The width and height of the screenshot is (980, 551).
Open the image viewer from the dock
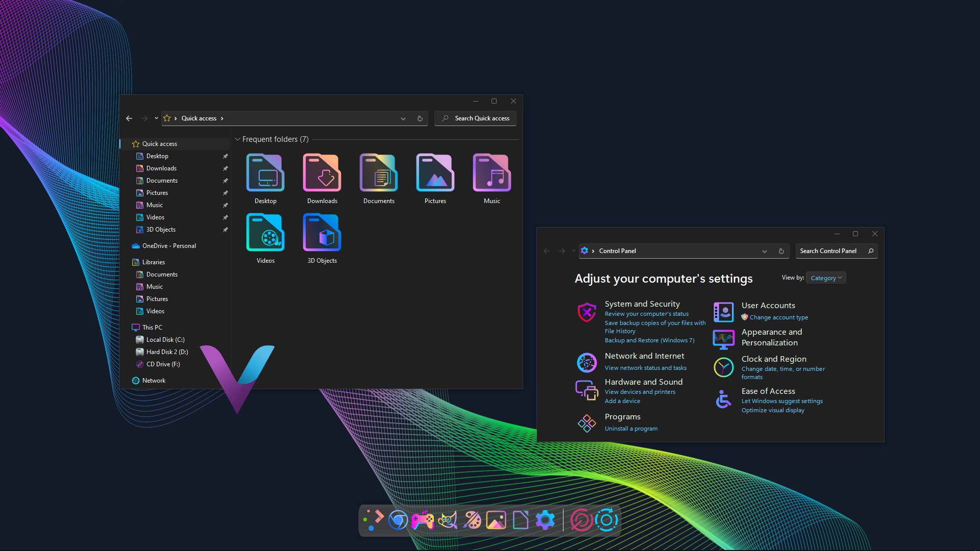tap(496, 520)
